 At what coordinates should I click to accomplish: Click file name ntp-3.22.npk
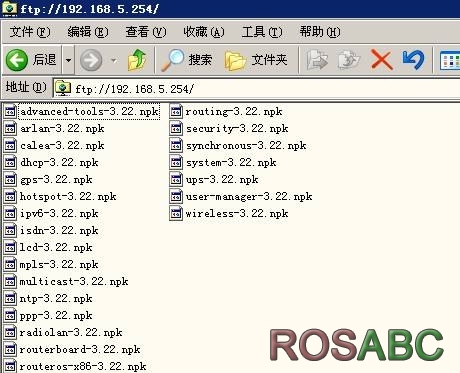[x=56, y=298]
